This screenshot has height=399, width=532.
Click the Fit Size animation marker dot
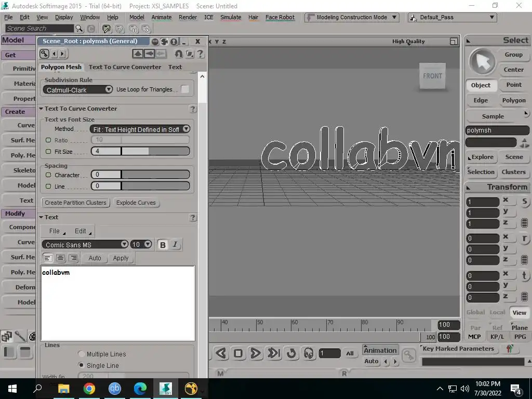[x=48, y=152]
